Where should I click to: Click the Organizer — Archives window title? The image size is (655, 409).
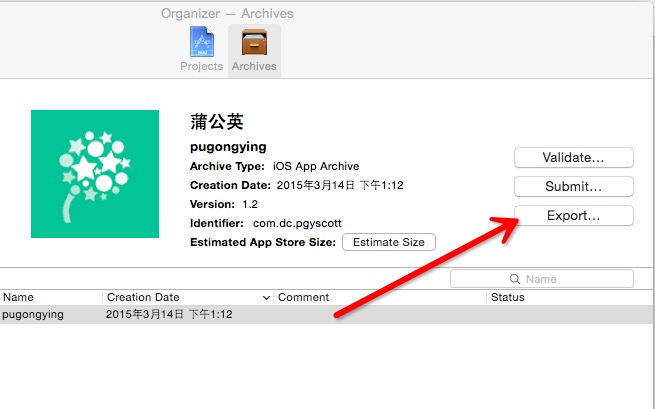[227, 14]
